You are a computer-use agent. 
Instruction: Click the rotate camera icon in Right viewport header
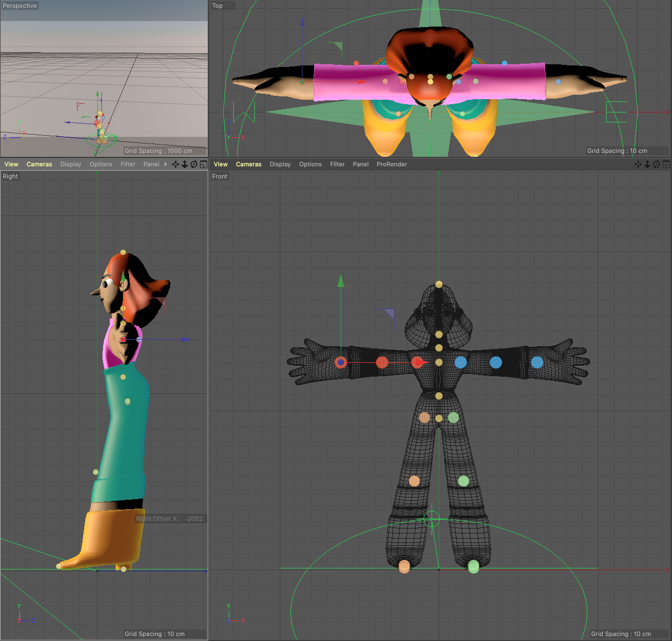(194, 164)
